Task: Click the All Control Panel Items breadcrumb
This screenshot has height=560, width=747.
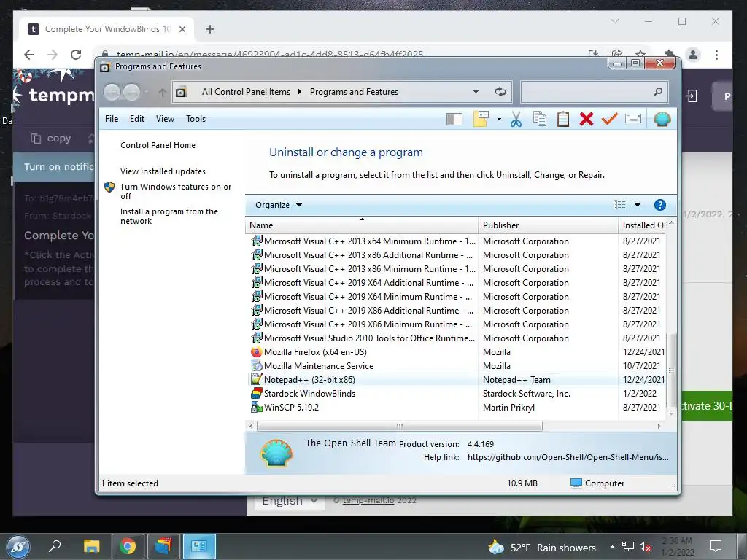Action: (246, 92)
